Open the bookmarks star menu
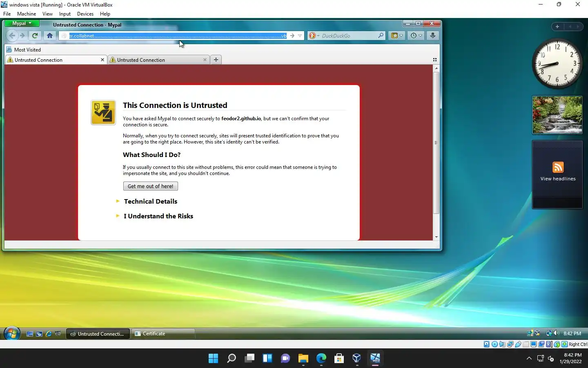 [x=397, y=36]
